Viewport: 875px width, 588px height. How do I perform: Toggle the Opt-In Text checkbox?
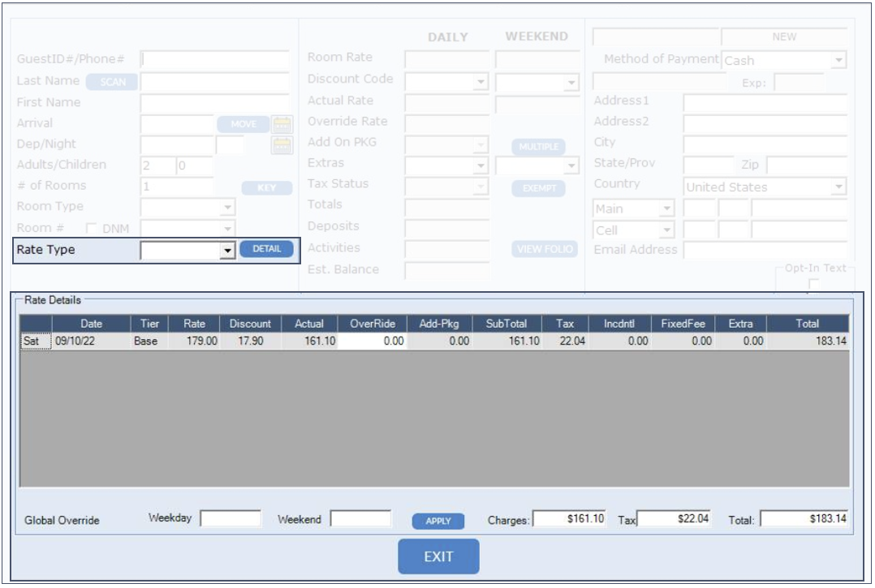click(813, 284)
